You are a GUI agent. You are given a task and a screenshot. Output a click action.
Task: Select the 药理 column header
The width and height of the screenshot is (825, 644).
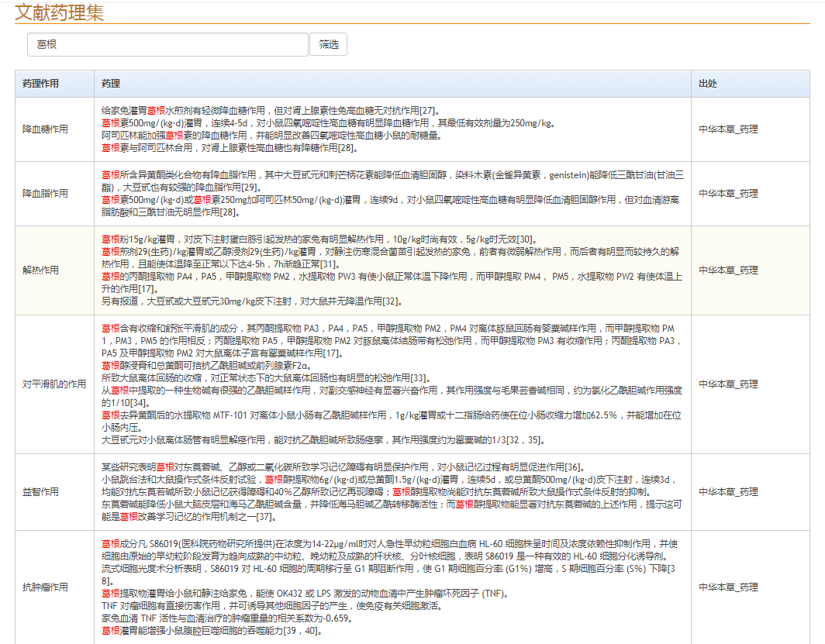tap(111, 84)
